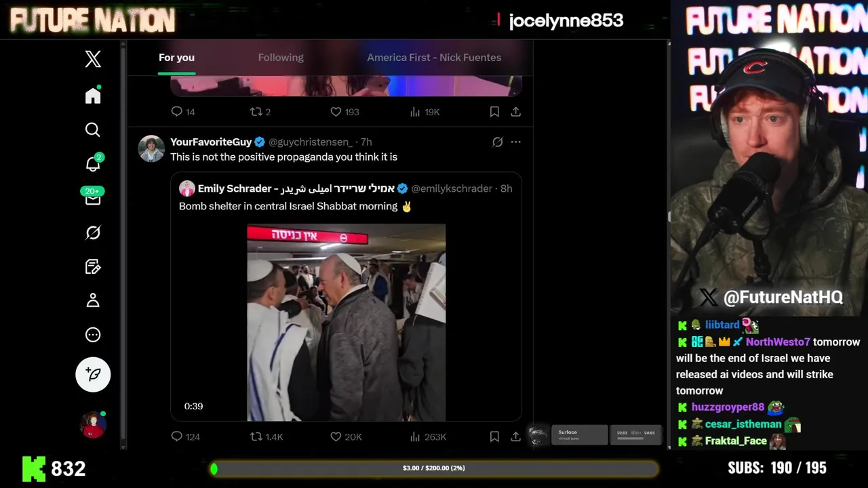Click the 7h timestamp on YourFavoriteGuy post
Viewport: 868px width, 488px height.
pyautogui.click(x=366, y=142)
